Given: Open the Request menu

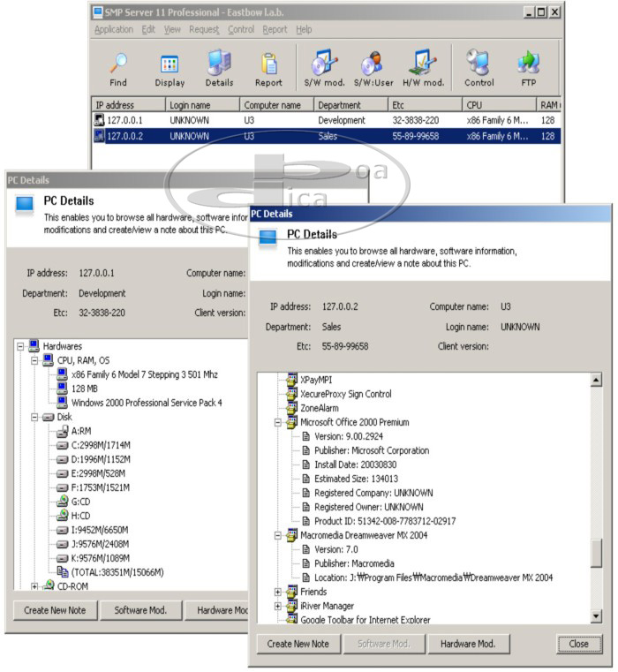Looking at the screenshot, I should [203, 29].
